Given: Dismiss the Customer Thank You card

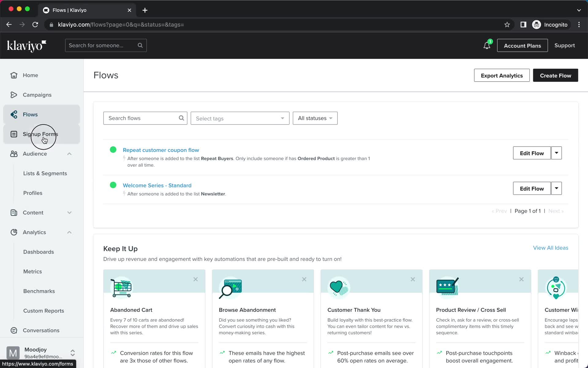Looking at the screenshot, I should 413,279.
